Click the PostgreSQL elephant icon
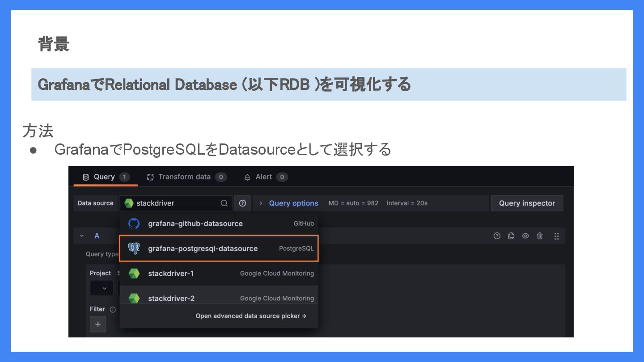The image size is (644, 362). click(x=134, y=248)
